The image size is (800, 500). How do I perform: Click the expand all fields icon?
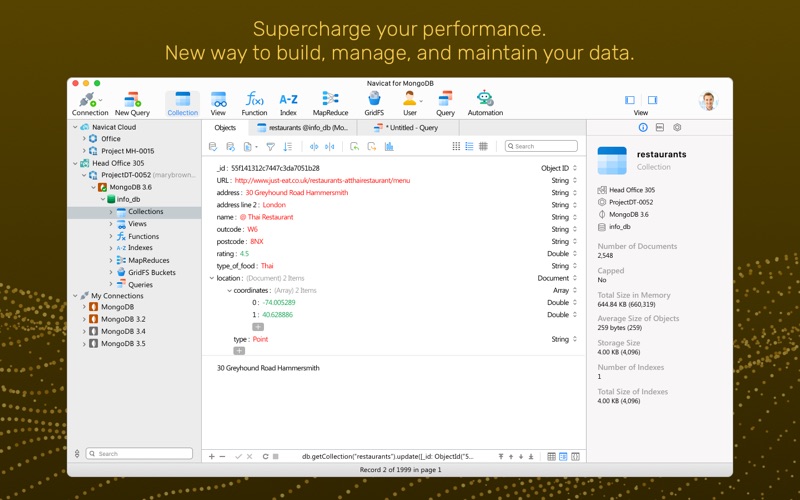coord(314,146)
